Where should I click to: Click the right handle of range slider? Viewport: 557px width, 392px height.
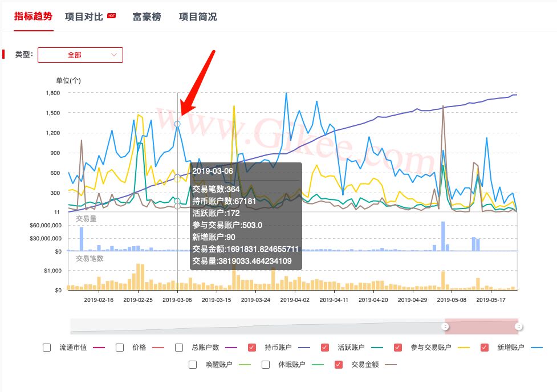(519, 326)
